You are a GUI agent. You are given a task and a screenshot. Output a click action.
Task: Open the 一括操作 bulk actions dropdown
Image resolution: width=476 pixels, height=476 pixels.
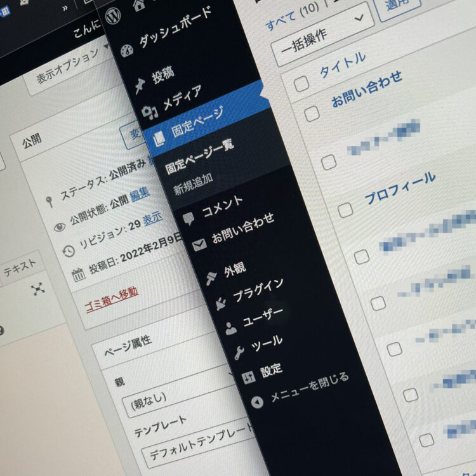[x=322, y=34]
